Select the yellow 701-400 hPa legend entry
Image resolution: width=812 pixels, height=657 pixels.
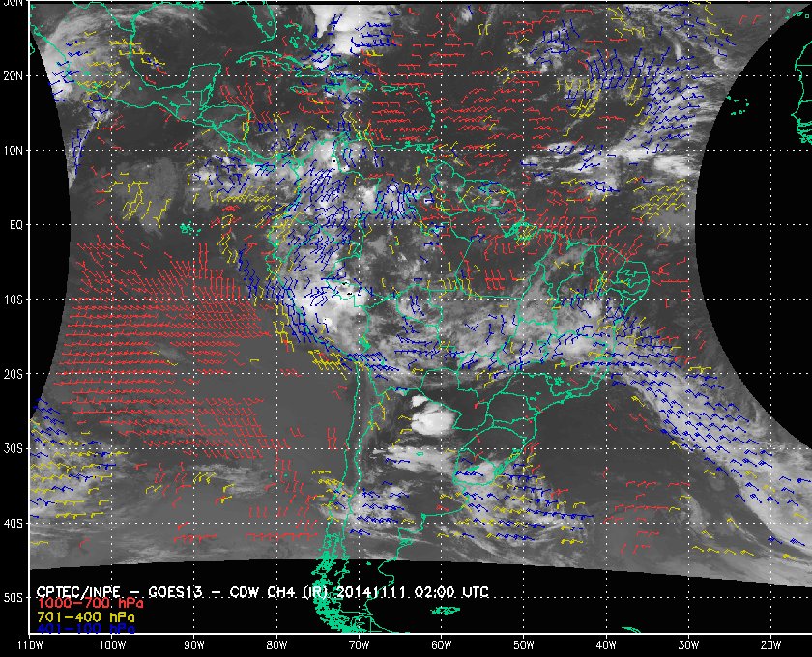click(x=85, y=617)
